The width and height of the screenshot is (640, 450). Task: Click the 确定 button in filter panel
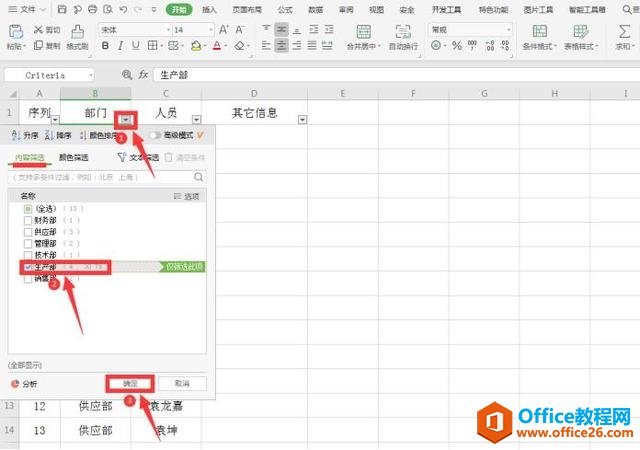pyautogui.click(x=130, y=383)
